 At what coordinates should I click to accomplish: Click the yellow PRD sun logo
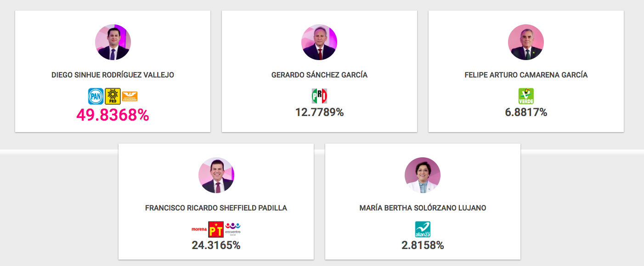[x=113, y=96]
